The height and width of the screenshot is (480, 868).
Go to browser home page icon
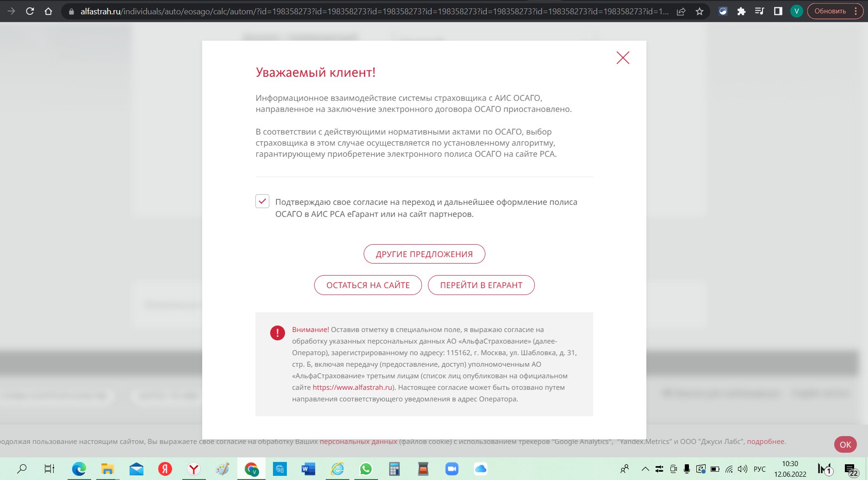48,11
